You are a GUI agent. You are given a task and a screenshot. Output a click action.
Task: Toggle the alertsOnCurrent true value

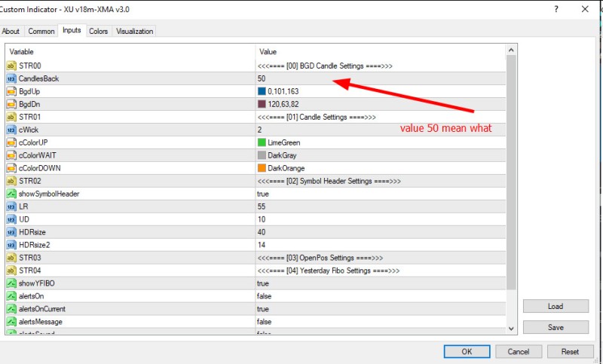(x=262, y=309)
